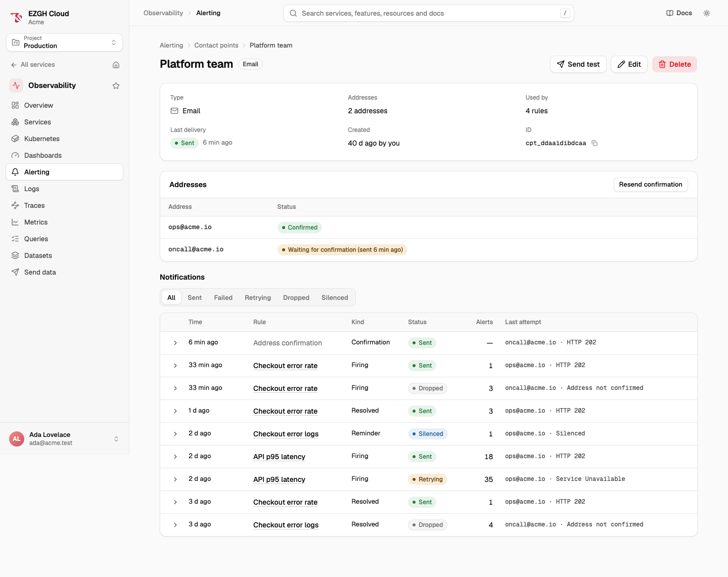Open the Ada Lovelace account menu

click(x=64, y=438)
